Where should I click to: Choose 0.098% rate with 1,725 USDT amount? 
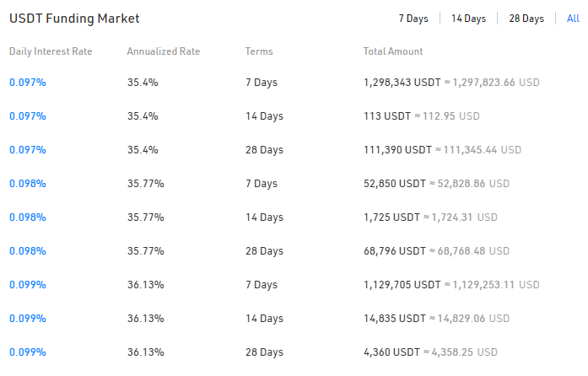(x=28, y=218)
